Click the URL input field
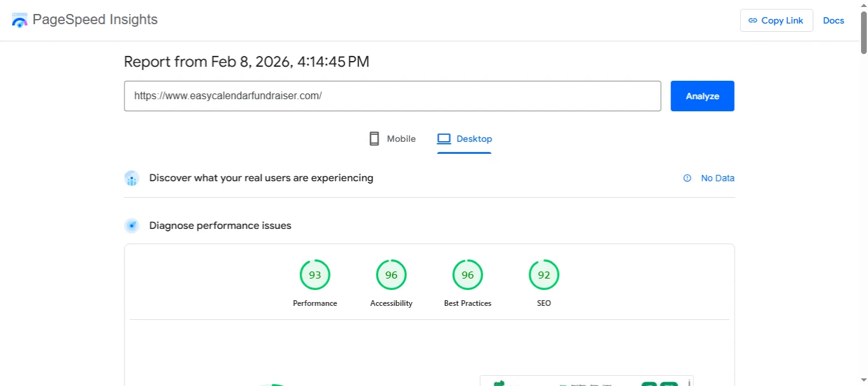 (392, 96)
